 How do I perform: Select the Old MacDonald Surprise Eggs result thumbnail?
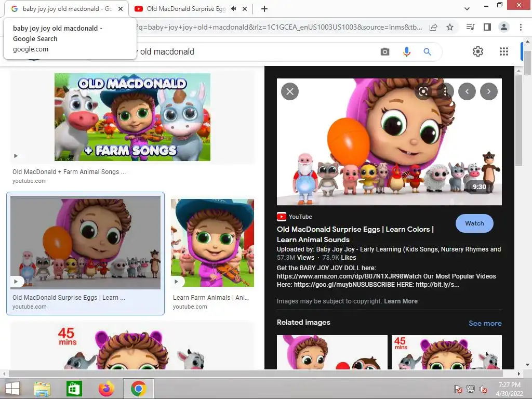86,243
